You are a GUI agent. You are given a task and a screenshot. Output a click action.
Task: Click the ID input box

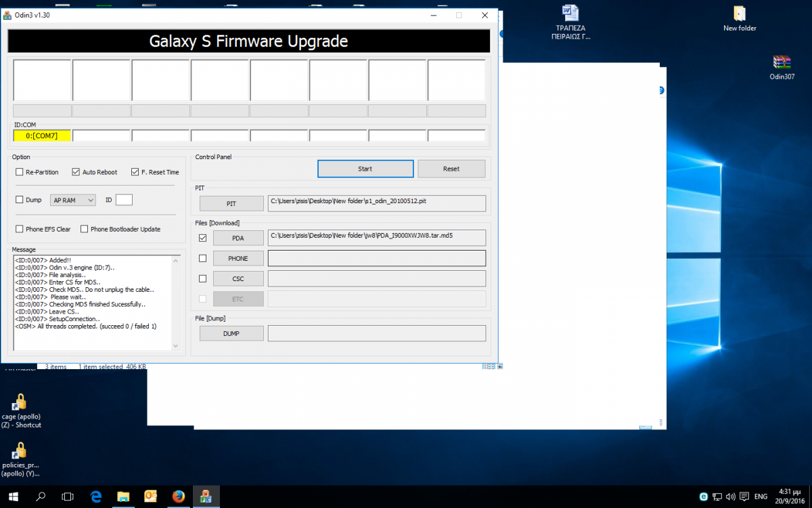(x=124, y=200)
